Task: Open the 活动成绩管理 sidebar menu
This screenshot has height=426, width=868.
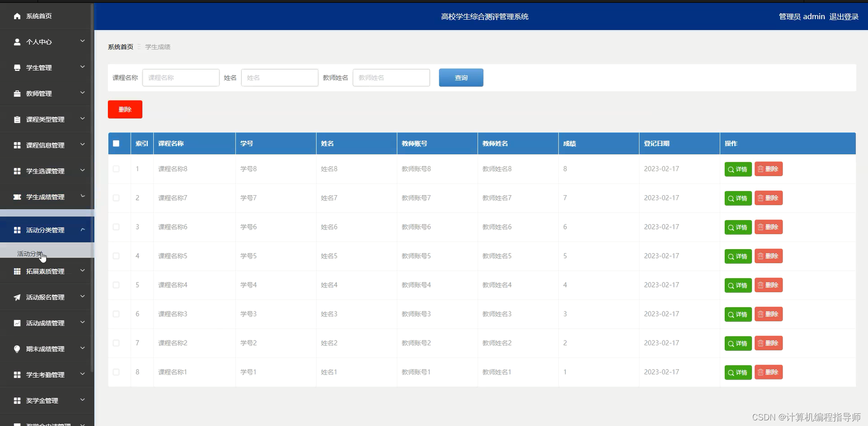Action: pos(45,323)
